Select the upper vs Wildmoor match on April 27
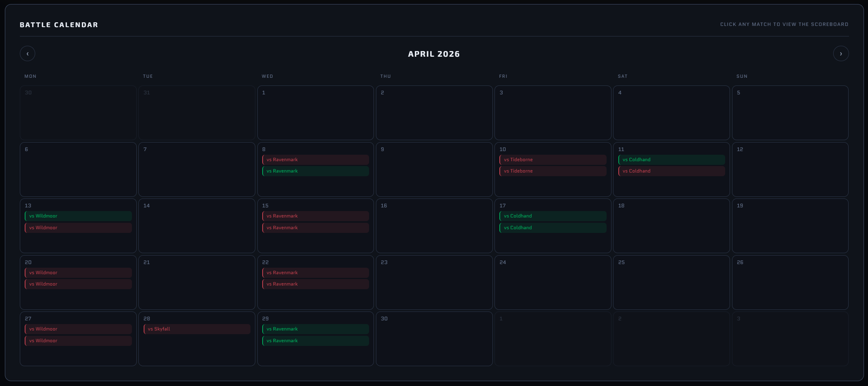 [78, 329]
